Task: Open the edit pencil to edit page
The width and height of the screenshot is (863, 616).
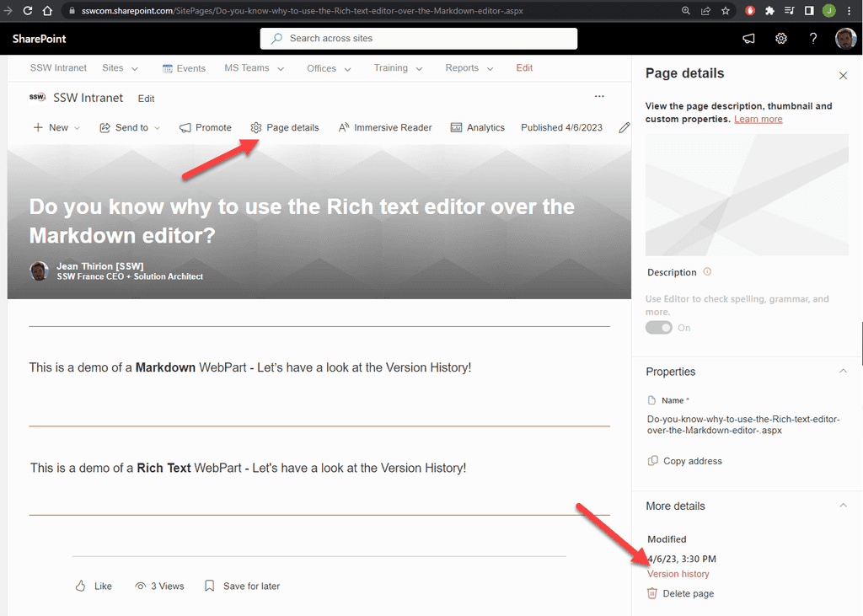Action: point(624,127)
